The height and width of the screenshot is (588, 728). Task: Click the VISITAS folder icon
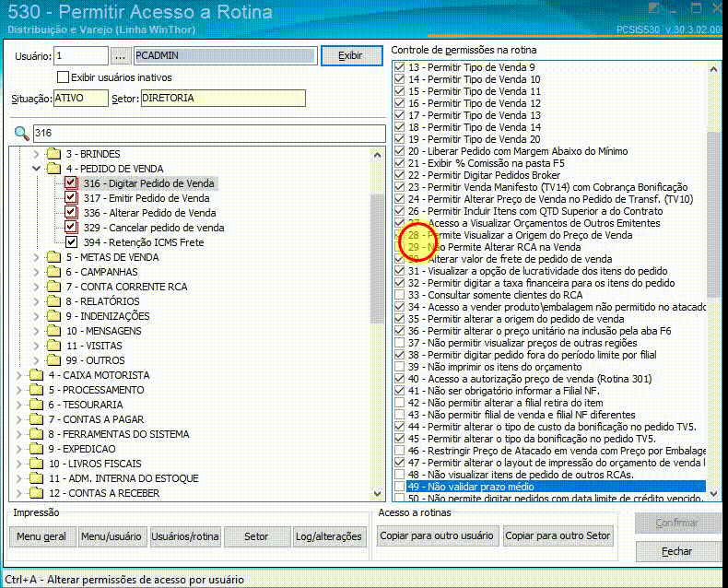point(53,346)
